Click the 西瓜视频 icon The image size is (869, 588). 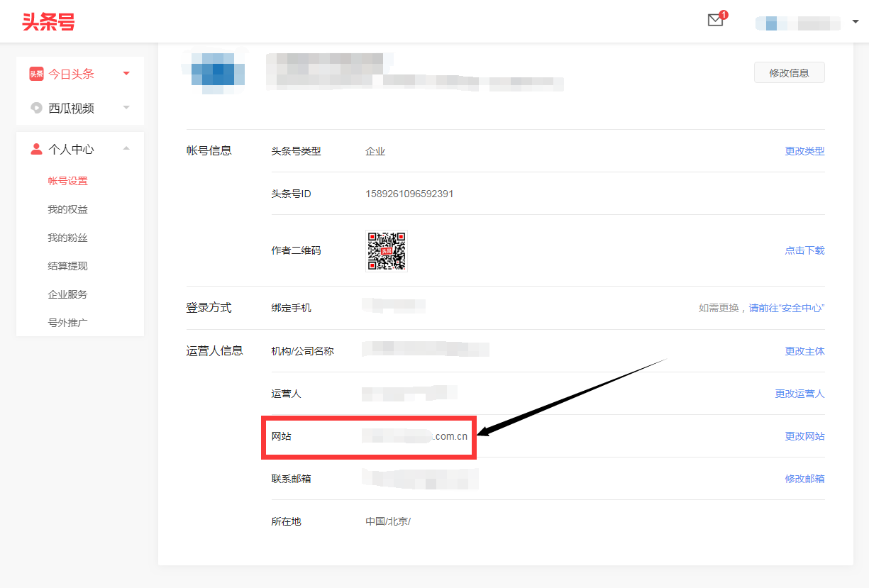click(x=36, y=108)
